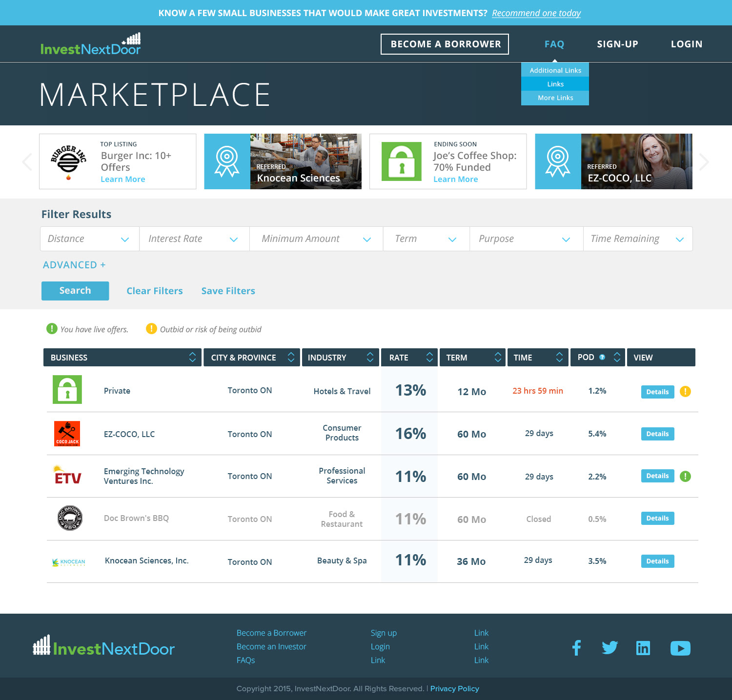Click Recommend one today banner link

pos(536,13)
